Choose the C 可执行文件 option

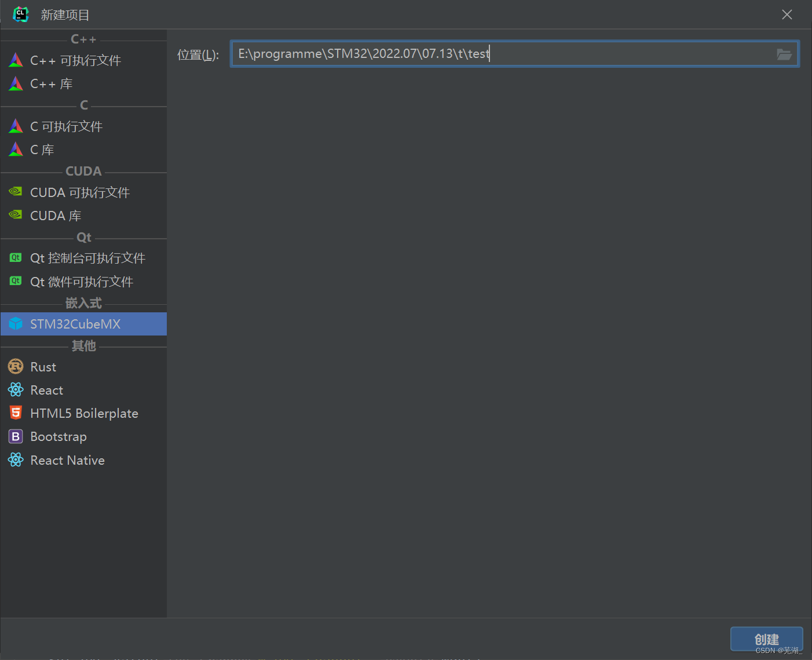point(83,126)
